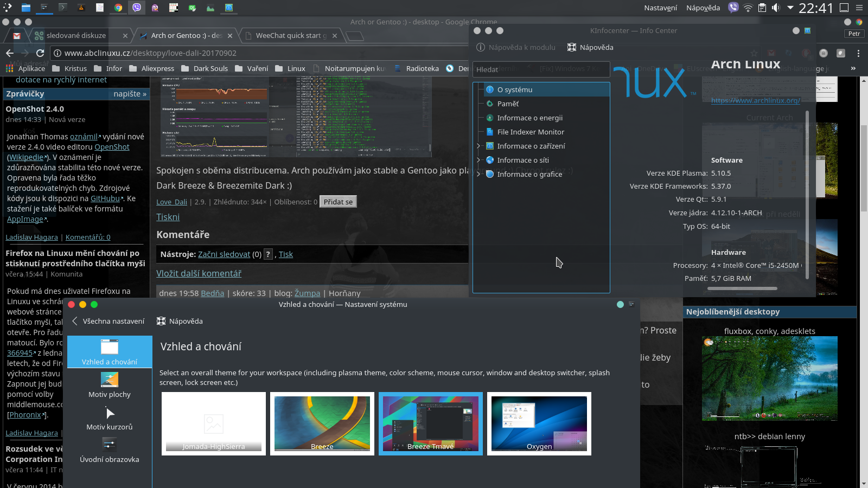Reload the Chrome page
Screen dimensions: 868x488
(x=40, y=53)
